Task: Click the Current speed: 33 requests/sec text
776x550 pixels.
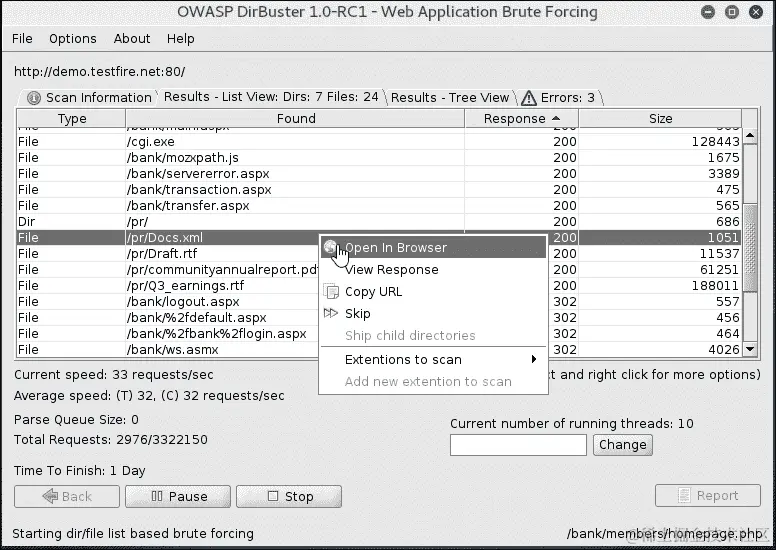Action: click(114, 375)
